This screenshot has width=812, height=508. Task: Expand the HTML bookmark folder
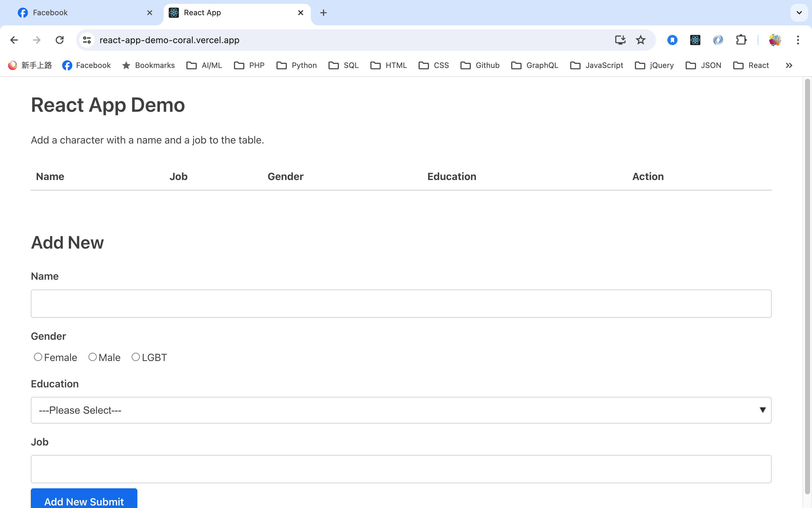tap(388, 65)
